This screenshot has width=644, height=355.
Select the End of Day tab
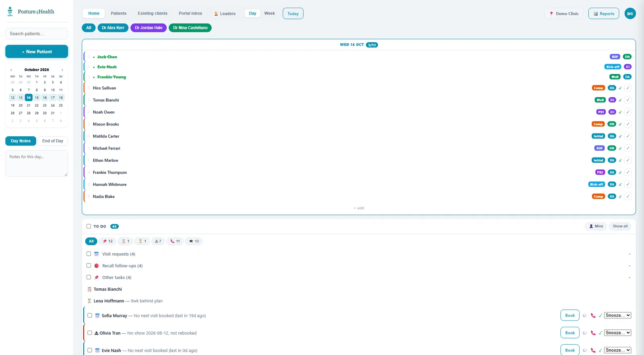click(53, 141)
